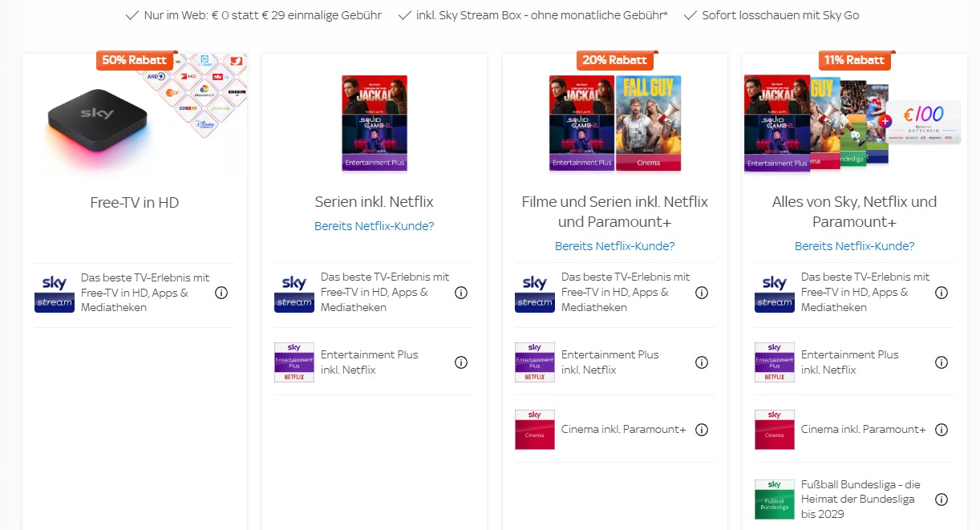Open Free-TV info icon in fourth card
The height and width of the screenshot is (530, 980).
942,293
